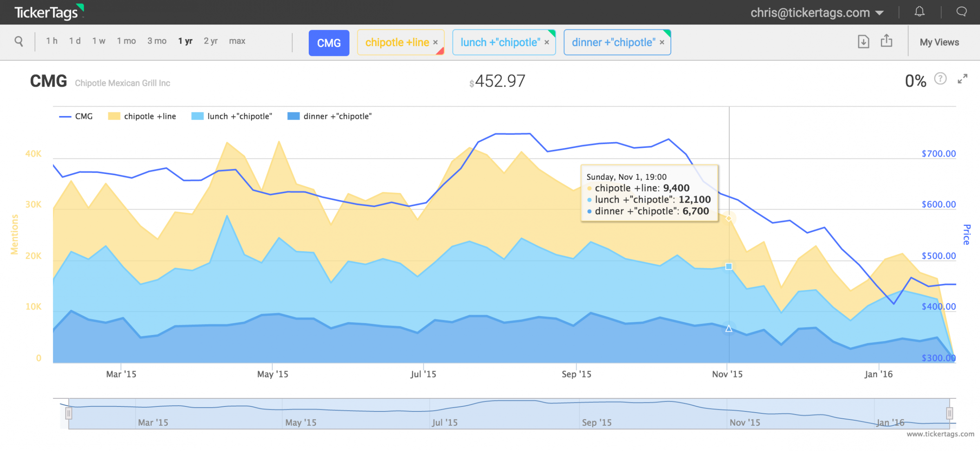Image resolution: width=980 pixels, height=451 pixels.
Task: Open My Views
Action: [939, 42]
